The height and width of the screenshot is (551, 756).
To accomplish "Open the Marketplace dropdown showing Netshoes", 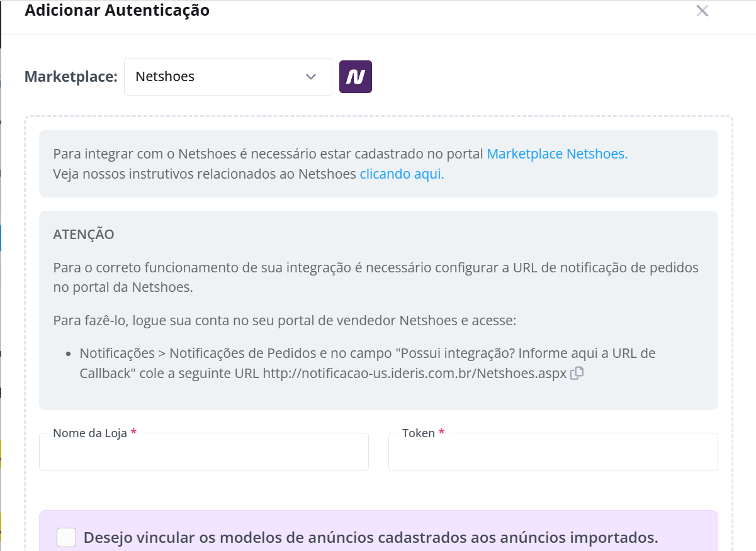I will point(228,77).
